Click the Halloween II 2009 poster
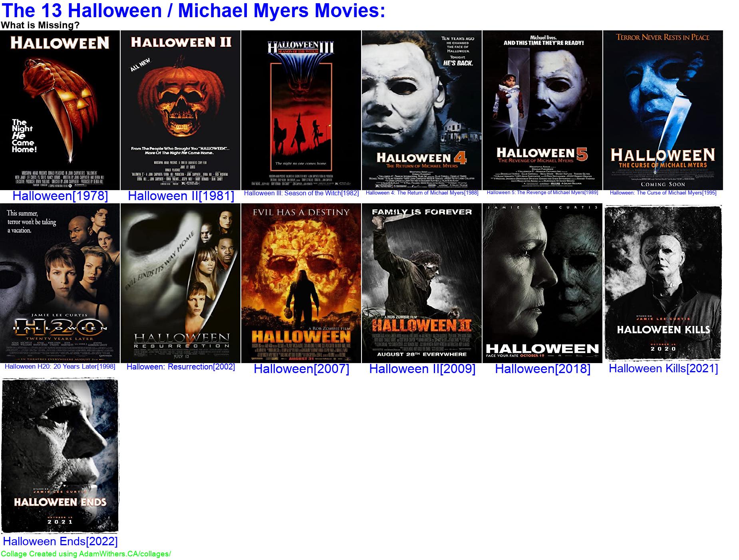Viewport: 739px width, 560px height. (x=422, y=283)
